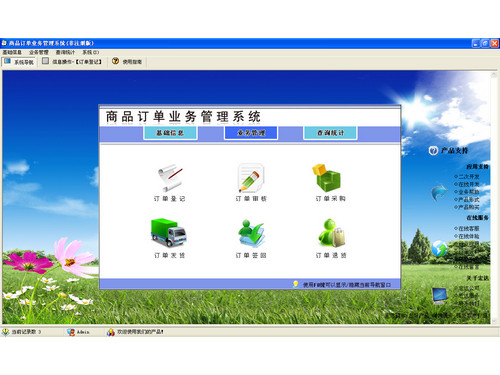Click the welcome message icon in status bar
Image resolution: width=500 pixels, height=375 pixels.
(111, 332)
